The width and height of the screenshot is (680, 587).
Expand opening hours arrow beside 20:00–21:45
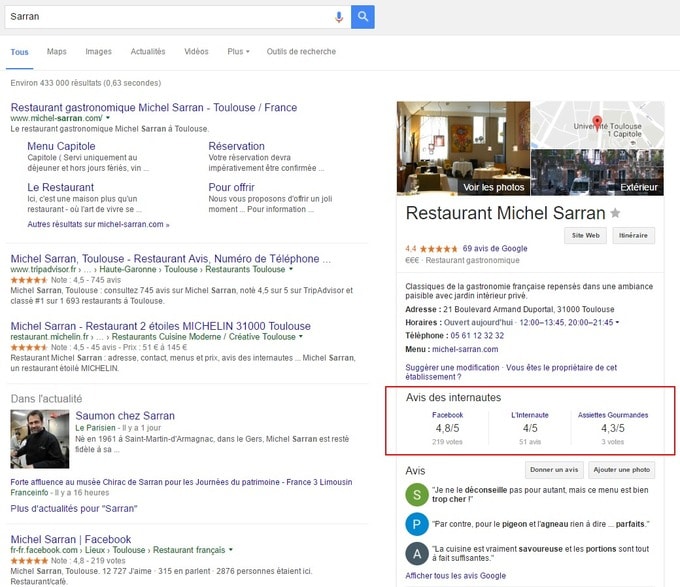617,323
